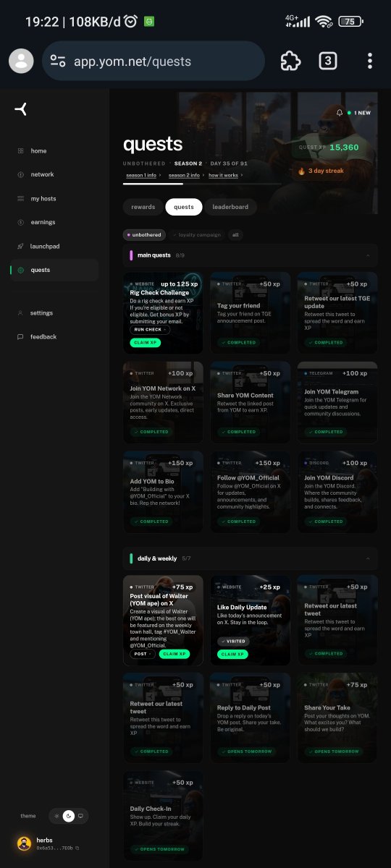The width and height of the screenshot is (391, 868).
Task: Click the herbs profile avatar
Action: [24, 843]
